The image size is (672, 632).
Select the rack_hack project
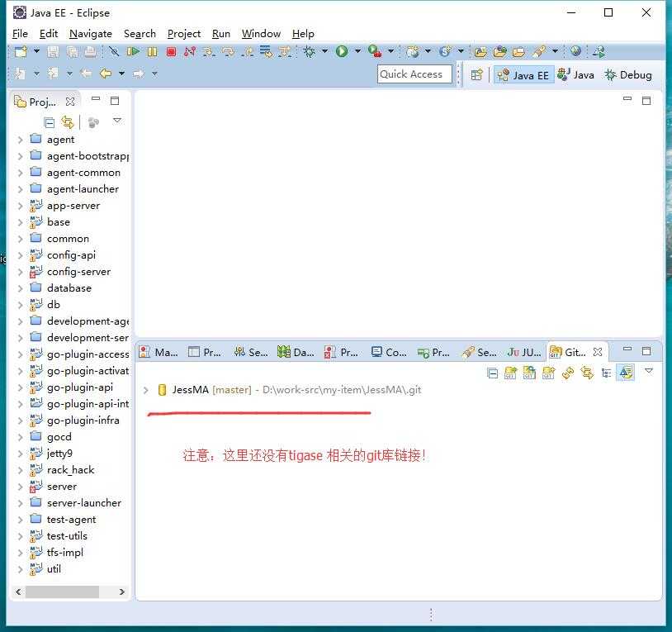[70, 470]
